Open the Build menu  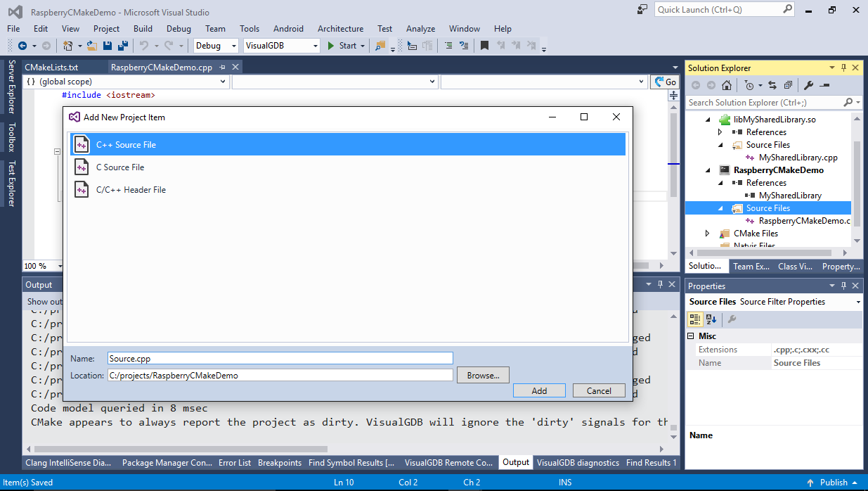tap(143, 29)
